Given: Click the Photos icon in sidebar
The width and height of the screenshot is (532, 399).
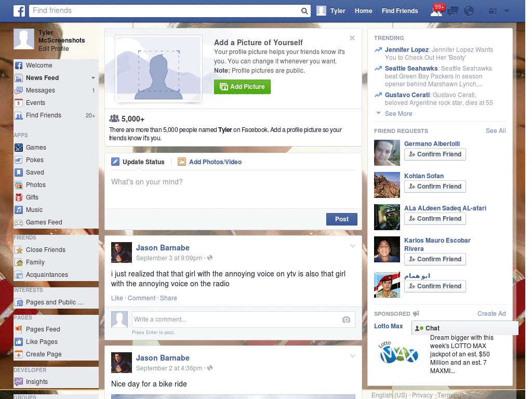Looking at the screenshot, I should pyautogui.click(x=19, y=185).
